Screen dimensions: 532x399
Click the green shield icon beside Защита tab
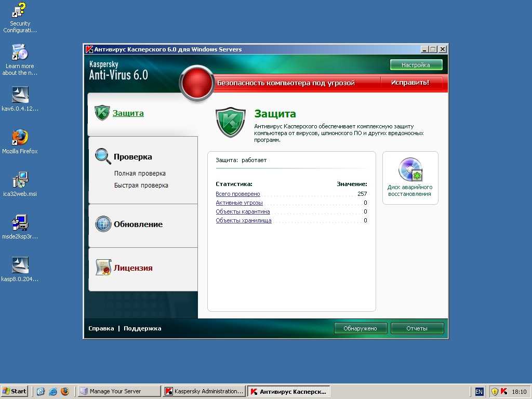coord(102,113)
